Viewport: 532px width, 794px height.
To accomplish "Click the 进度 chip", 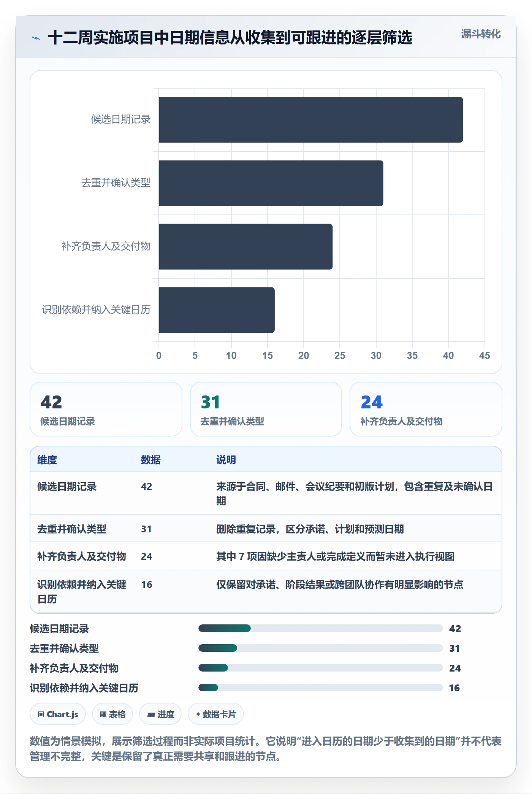I will [x=160, y=714].
